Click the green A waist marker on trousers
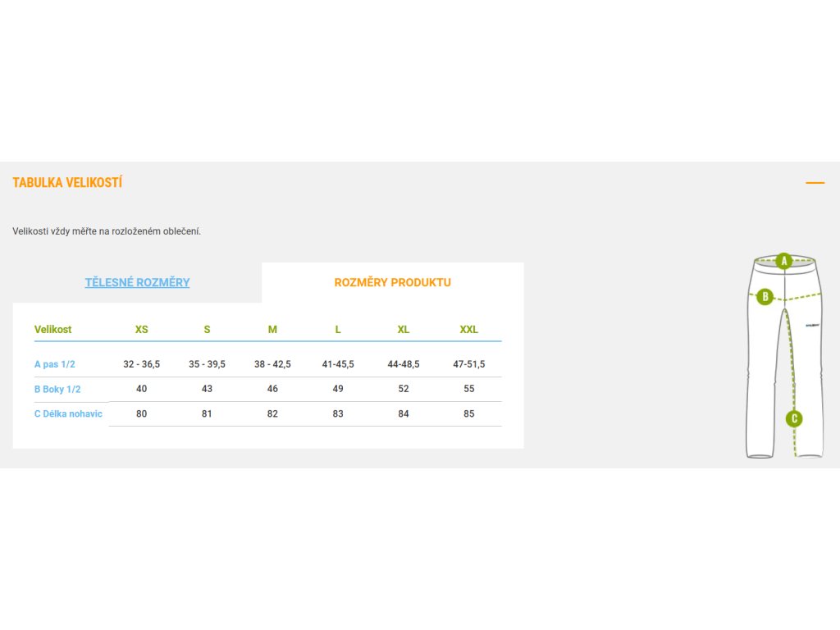 [783, 261]
